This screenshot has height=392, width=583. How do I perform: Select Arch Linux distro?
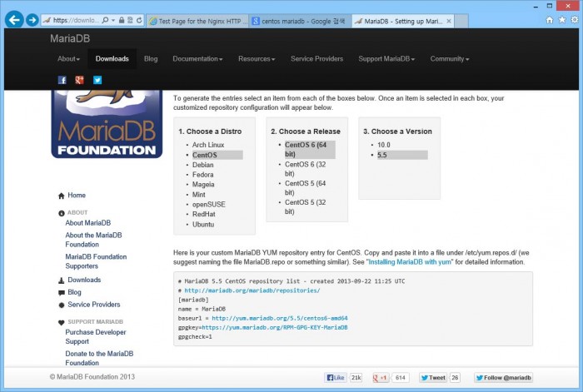point(208,145)
